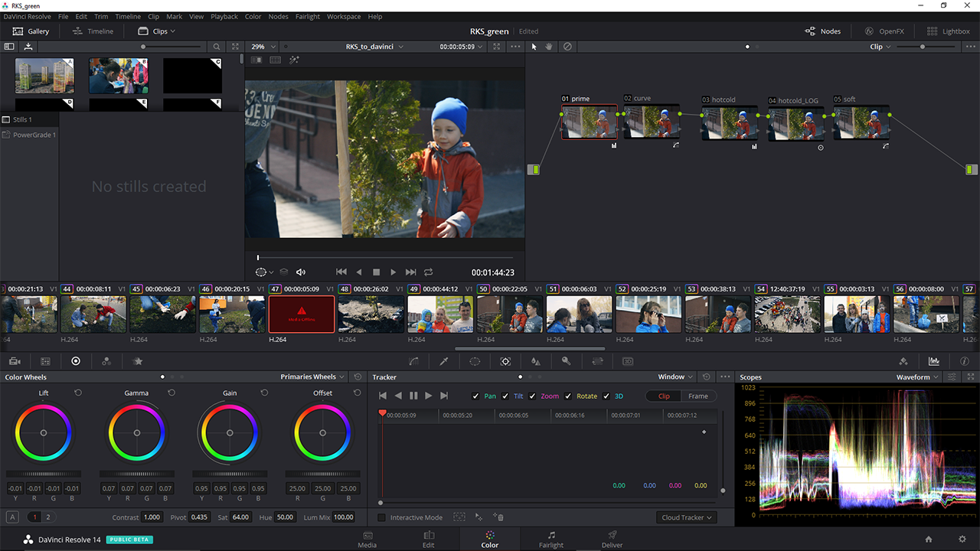
Task: Click the auto color A button
Action: coord(11,517)
